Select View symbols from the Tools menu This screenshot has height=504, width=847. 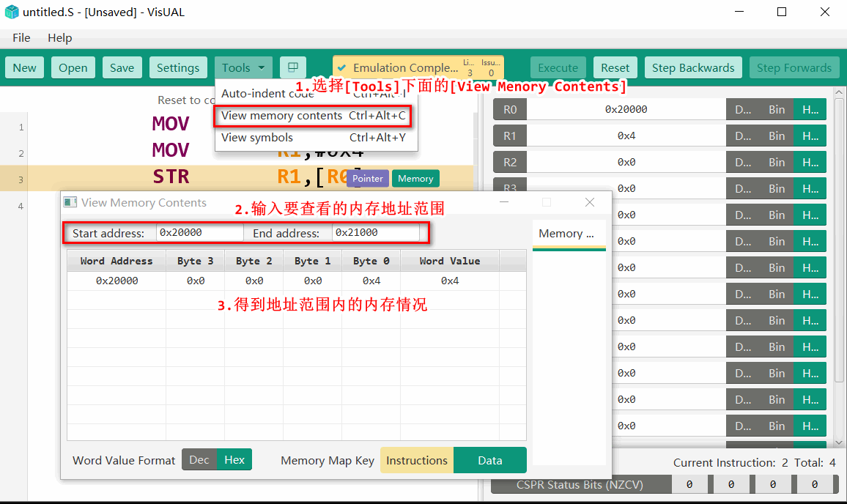coord(313,138)
